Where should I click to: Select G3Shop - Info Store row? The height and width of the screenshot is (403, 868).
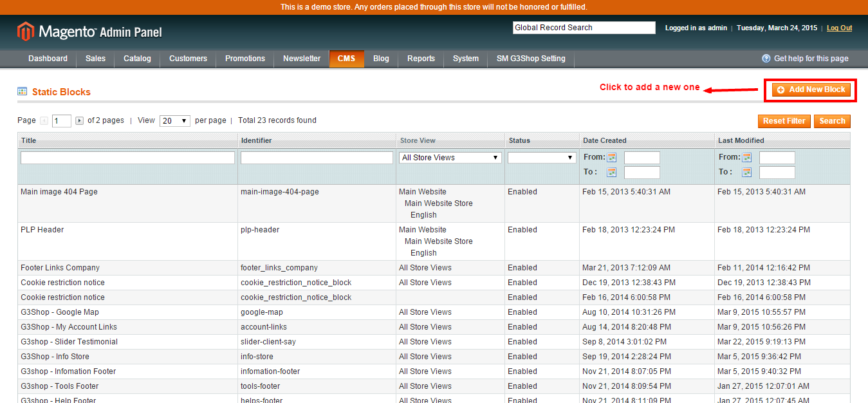(x=434, y=357)
